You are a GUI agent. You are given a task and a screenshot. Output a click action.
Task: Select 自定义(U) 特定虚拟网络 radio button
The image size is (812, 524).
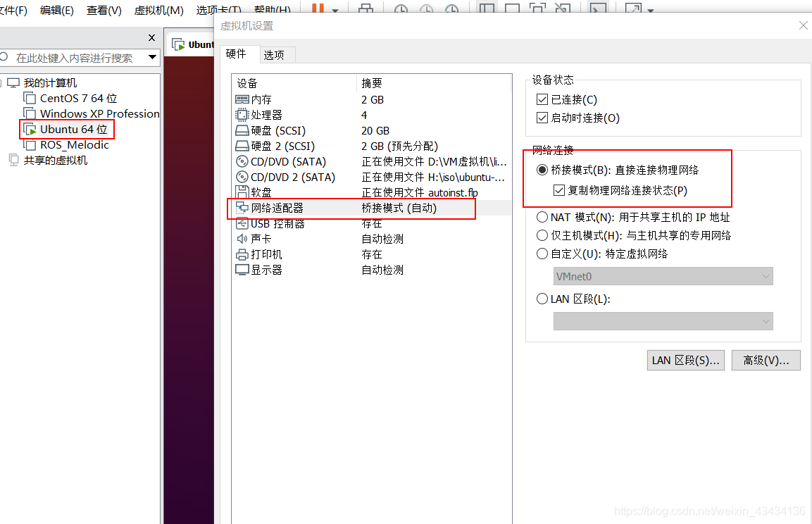pyautogui.click(x=542, y=254)
